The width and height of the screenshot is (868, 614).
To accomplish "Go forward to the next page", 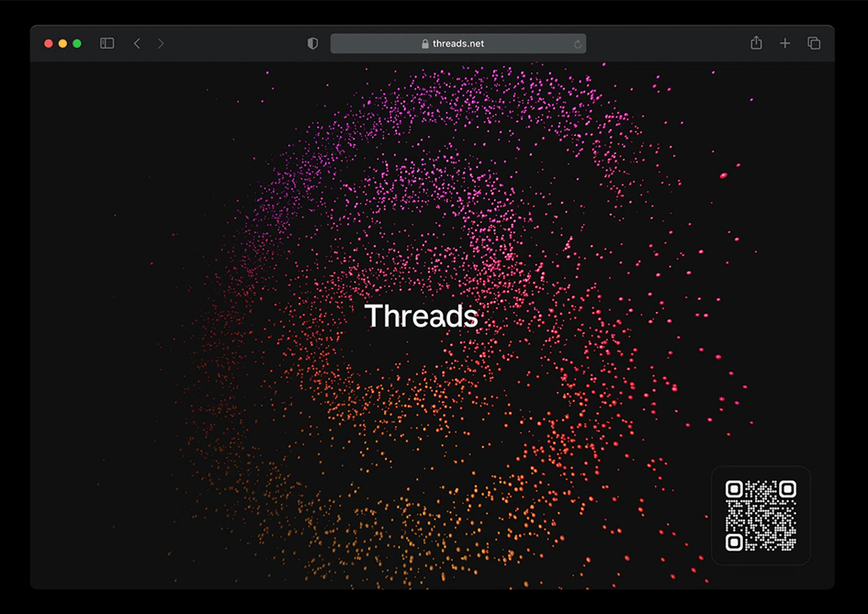I will 161,43.
